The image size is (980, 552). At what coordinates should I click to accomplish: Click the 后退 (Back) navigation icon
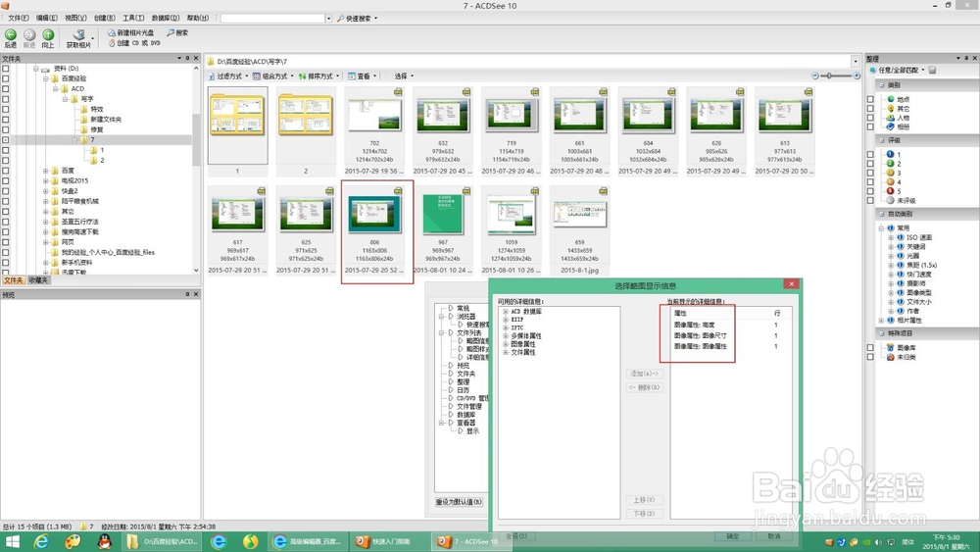[11, 35]
